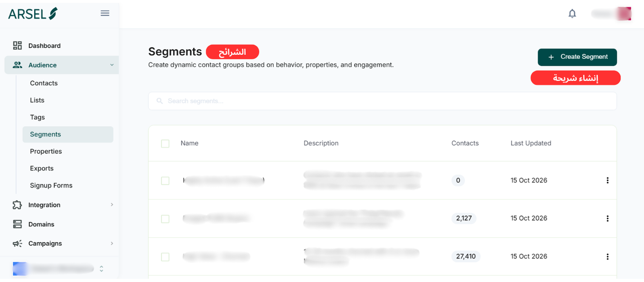Click the search magnifier icon
The height and width of the screenshot is (282, 644).
[x=159, y=101]
